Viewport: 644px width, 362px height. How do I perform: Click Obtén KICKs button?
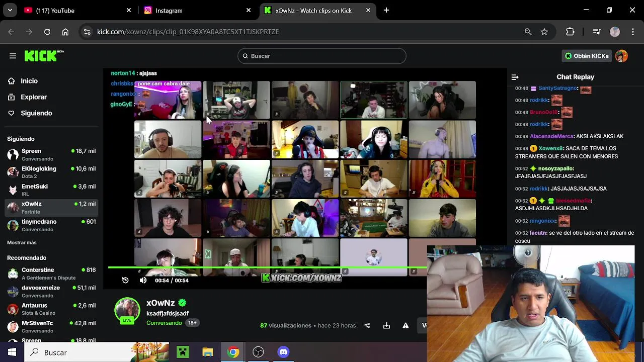tap(587, 56)
